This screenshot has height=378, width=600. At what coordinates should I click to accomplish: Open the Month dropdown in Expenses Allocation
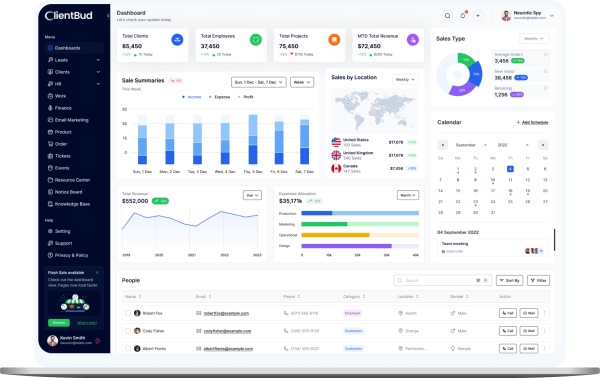click(408, 195)
